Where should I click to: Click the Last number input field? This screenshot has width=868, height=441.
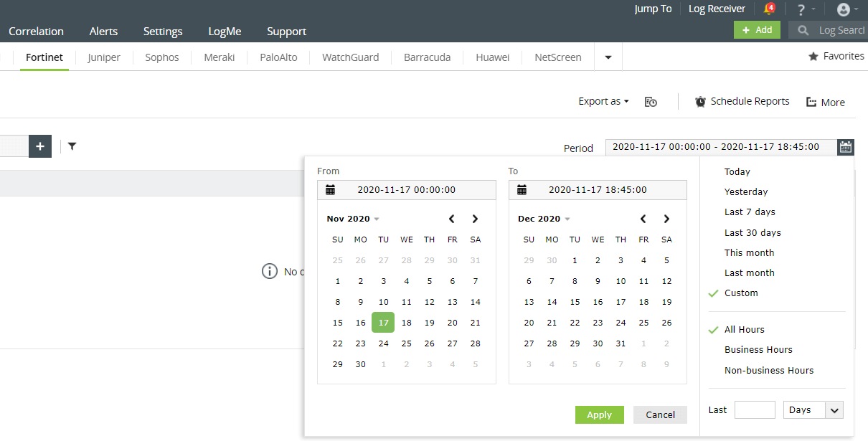pyautogui.click(x=755, y=410)
